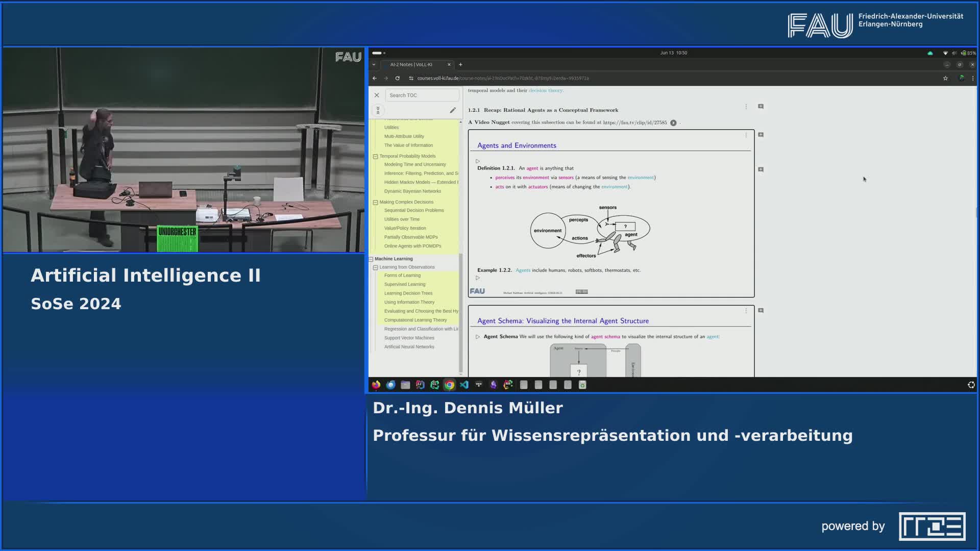Click the collapse-all TOC chevrons icon
The image size is (980, 551).
[378, 110]
